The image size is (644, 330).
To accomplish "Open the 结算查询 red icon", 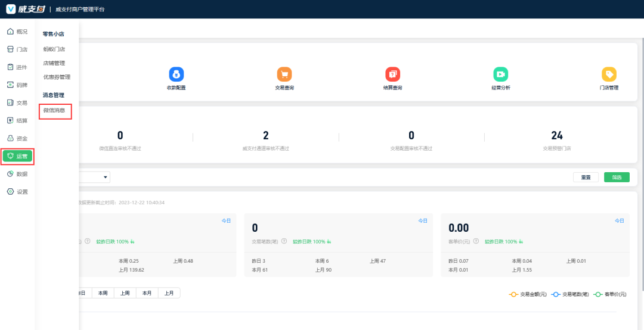I will (392, 74).
